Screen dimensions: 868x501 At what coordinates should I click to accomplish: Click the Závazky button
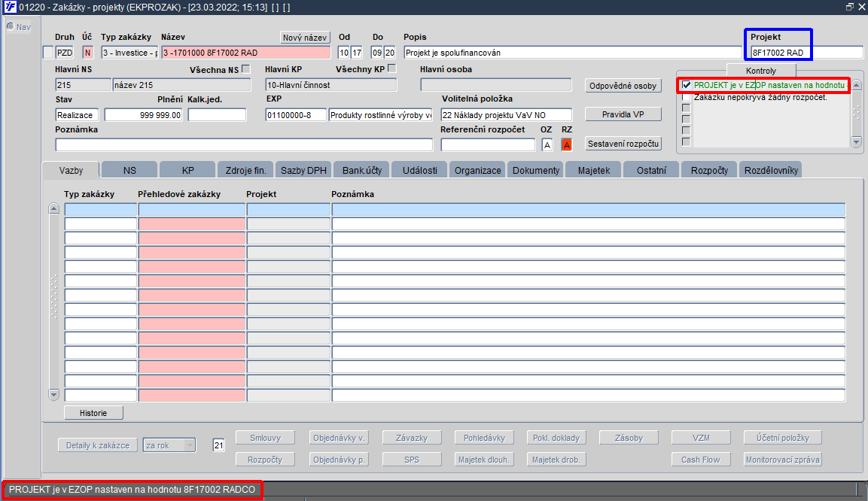(412, 438)
